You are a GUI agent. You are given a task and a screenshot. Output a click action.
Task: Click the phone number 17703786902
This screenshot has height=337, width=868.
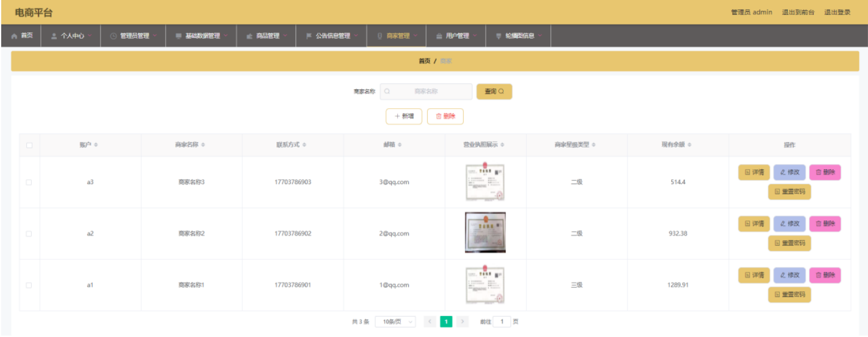pyautogui.click(x=293, y=234)
